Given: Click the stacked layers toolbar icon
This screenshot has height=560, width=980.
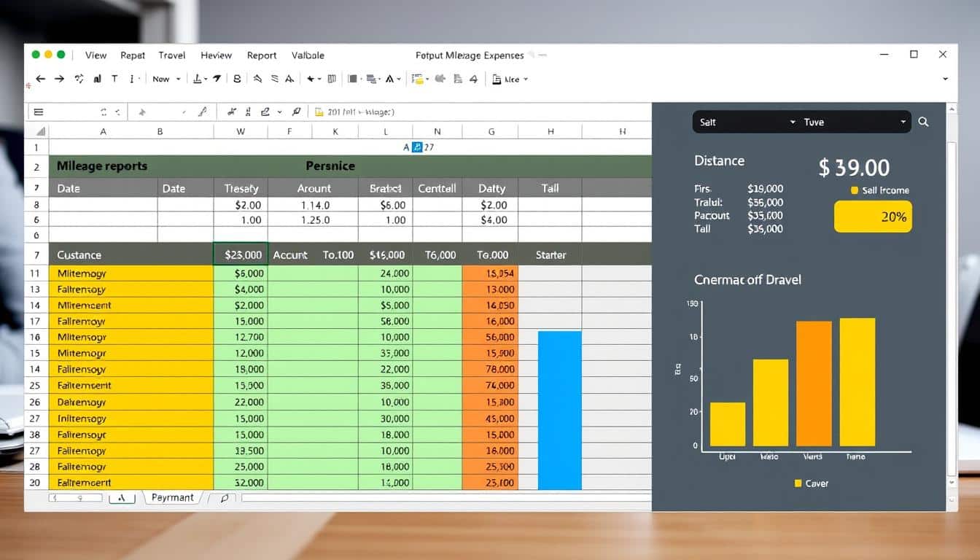Looking at the screenshot, I should 371,79.
